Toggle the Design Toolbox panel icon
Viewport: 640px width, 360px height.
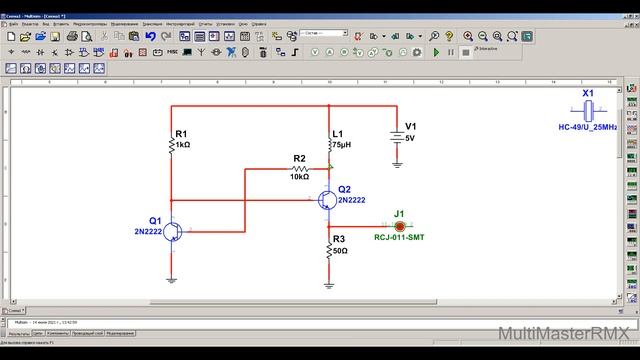click(184, 36)
